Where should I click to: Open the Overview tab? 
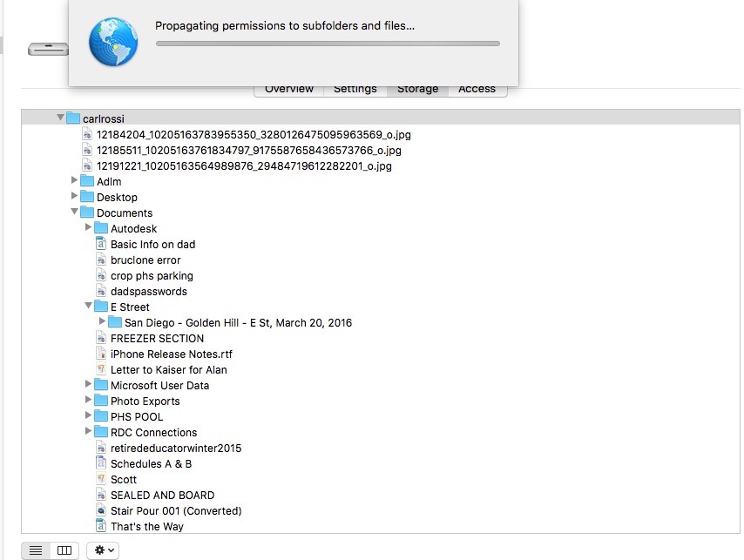289,90
